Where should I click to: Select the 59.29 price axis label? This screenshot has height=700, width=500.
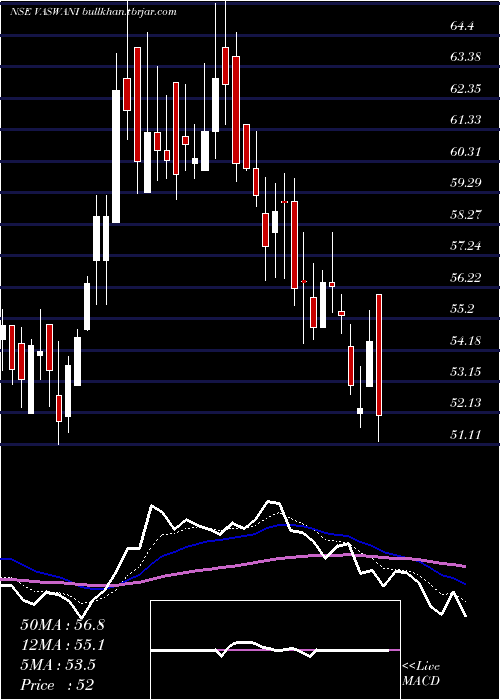click(466, 183)
